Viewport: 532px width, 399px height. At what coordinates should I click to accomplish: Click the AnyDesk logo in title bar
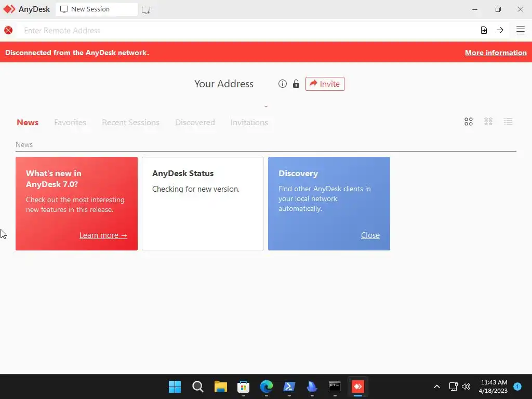coord(9,9)
